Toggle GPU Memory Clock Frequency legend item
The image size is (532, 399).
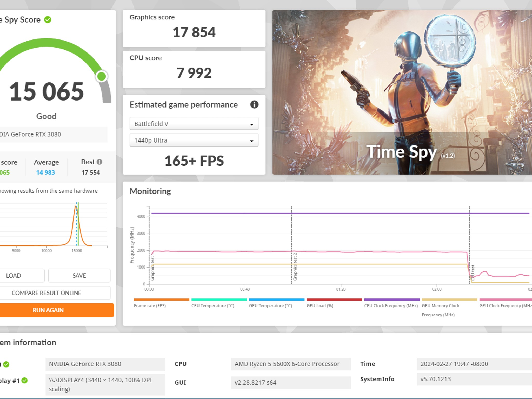pos(449,308)
